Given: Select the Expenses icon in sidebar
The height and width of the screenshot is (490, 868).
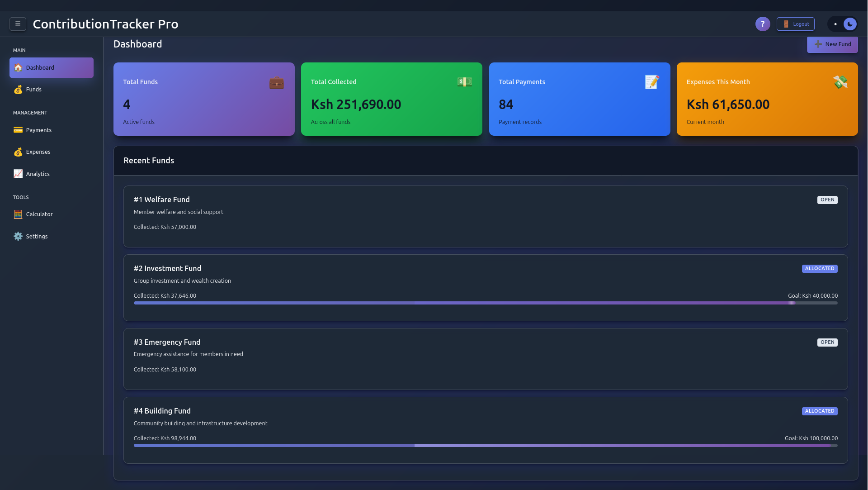Looking at the screenshot, I should click(18, 152).
